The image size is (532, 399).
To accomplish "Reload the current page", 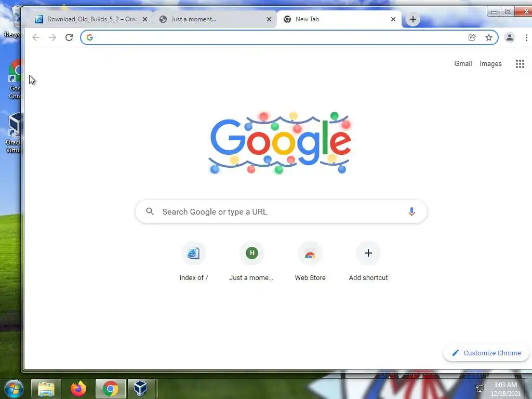I will 69,37.
